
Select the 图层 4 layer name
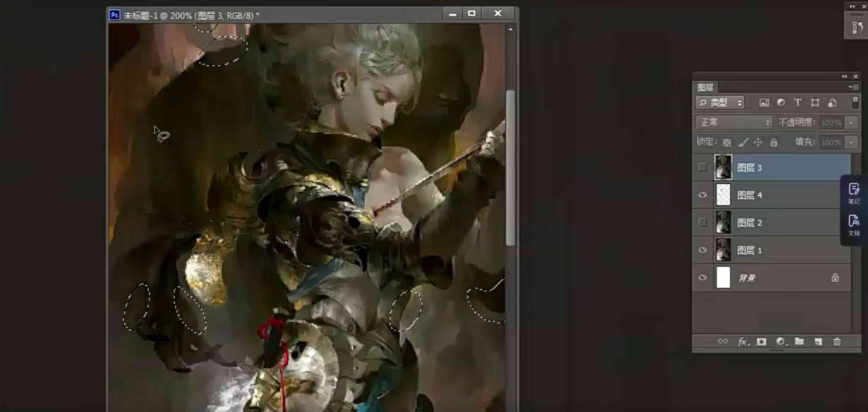click(x=749, y=195)
